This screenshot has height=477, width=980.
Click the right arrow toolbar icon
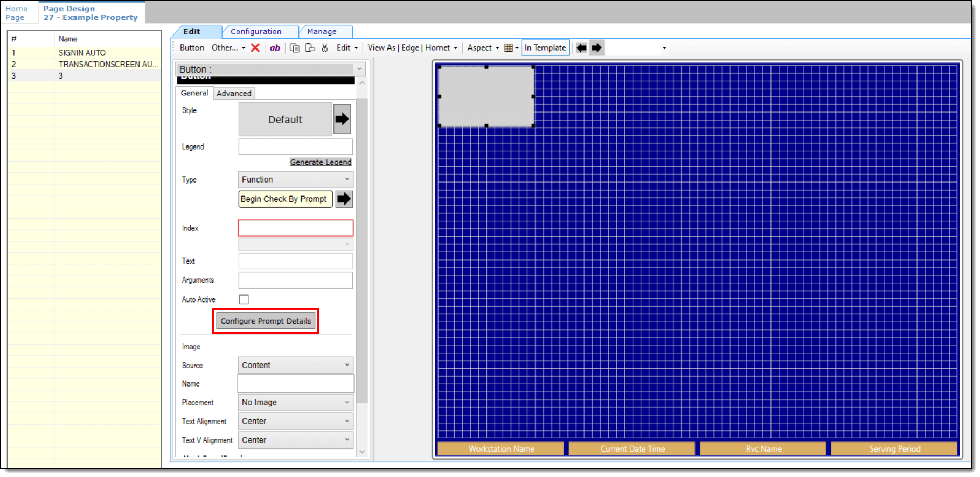pos(596,48)
